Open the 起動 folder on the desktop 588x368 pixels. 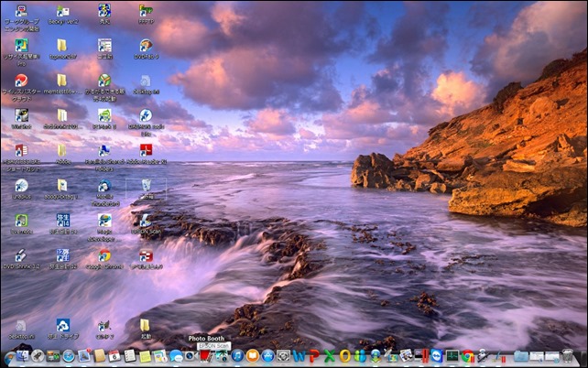pos(145,329)
